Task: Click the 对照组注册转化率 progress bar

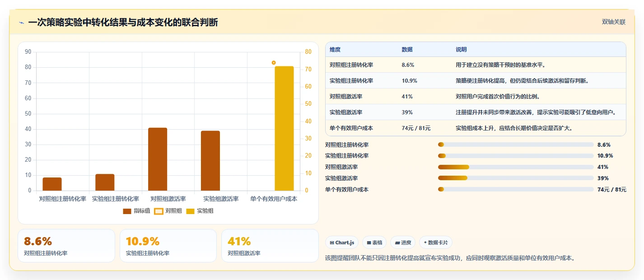Action: 516,145
